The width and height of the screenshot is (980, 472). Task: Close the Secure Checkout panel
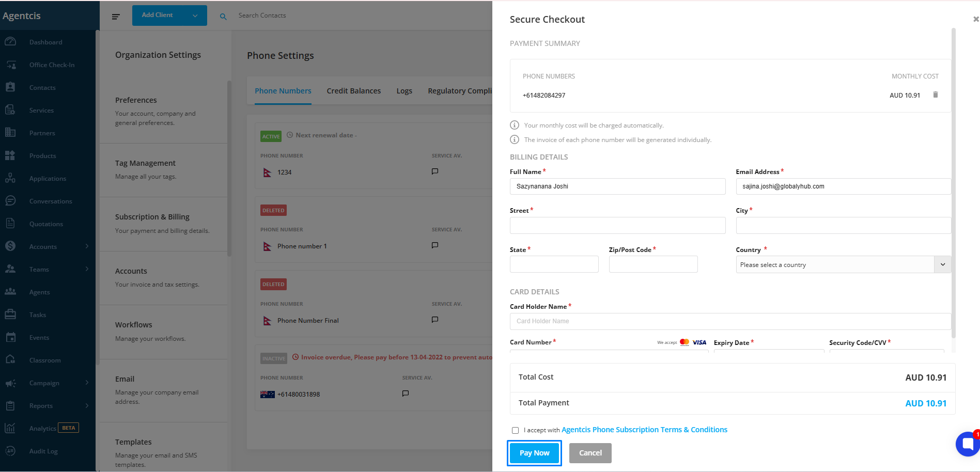pos(975,19)
